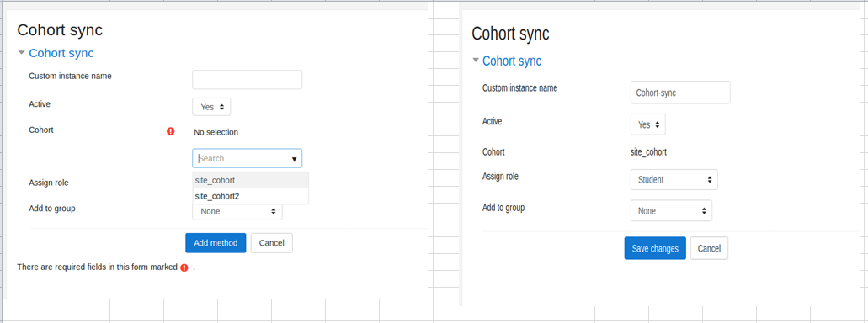The width and height of the screenshot is (868, 323).
Task: Click the required icon beside Cohort label
Action: point(171,131)
